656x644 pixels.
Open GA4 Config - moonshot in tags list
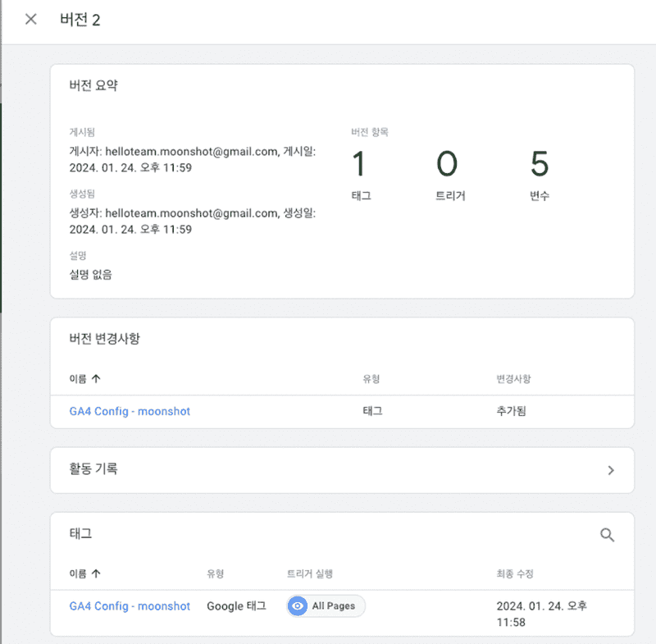(x=130, y=605)
